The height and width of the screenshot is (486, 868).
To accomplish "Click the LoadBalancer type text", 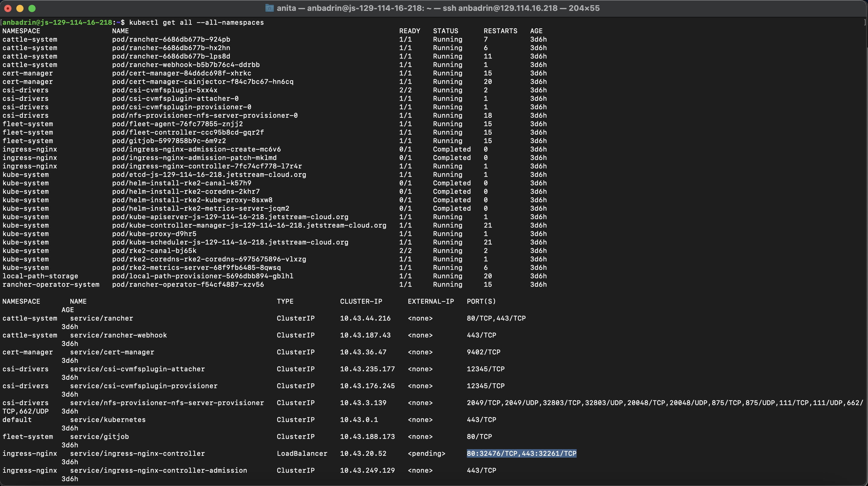I will click(x=302, y=453).
